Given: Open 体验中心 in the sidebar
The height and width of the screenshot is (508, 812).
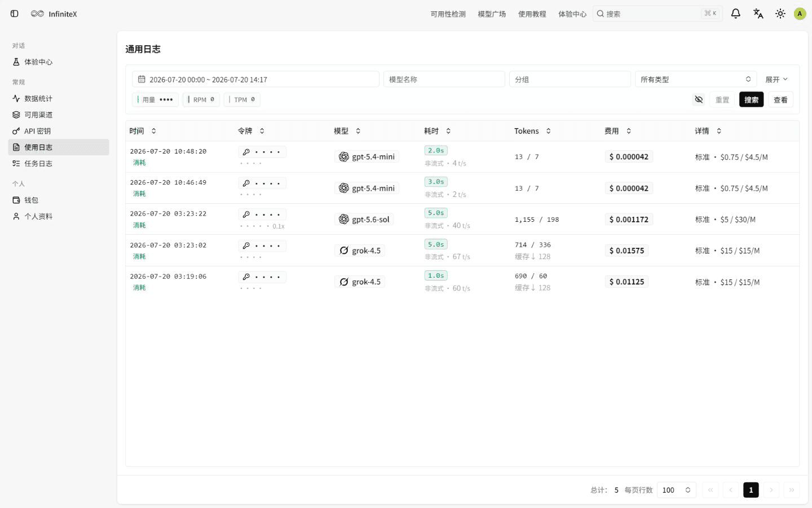Looking at the screenshot, I should 59,62.
